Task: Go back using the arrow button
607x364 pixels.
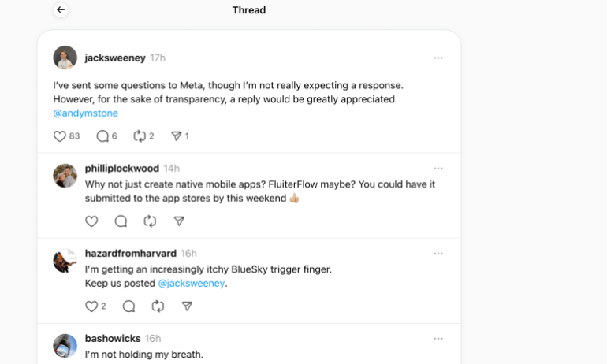Action: coord(61,10)
